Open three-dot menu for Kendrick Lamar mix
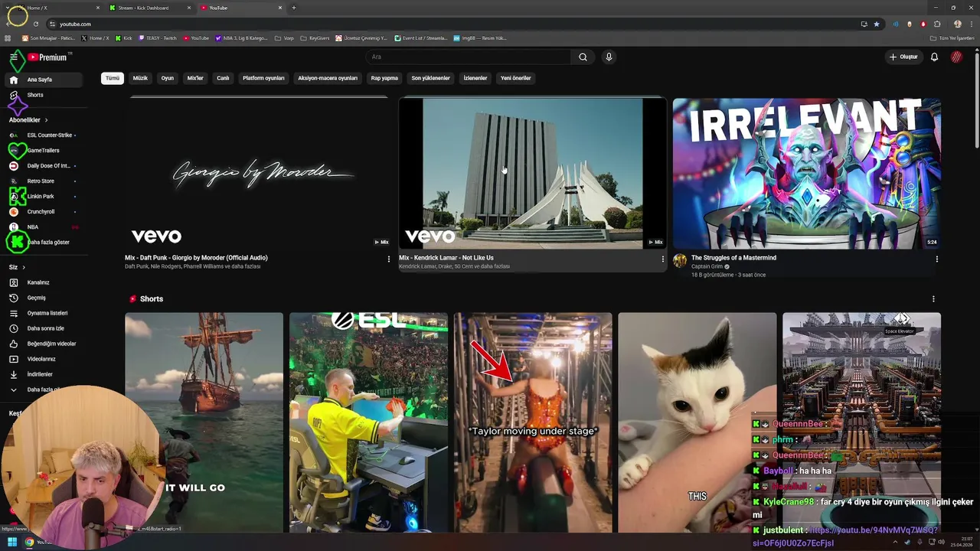 click(662, 259)
